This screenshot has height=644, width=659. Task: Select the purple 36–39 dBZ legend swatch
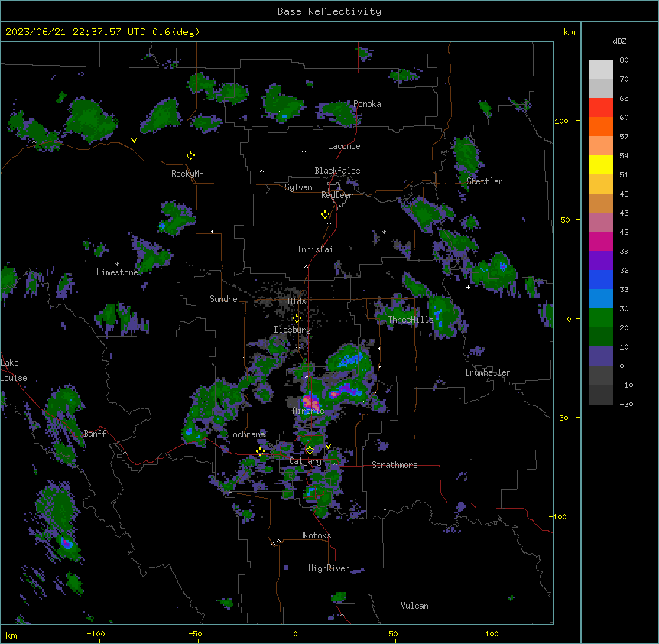coord(601,261)
